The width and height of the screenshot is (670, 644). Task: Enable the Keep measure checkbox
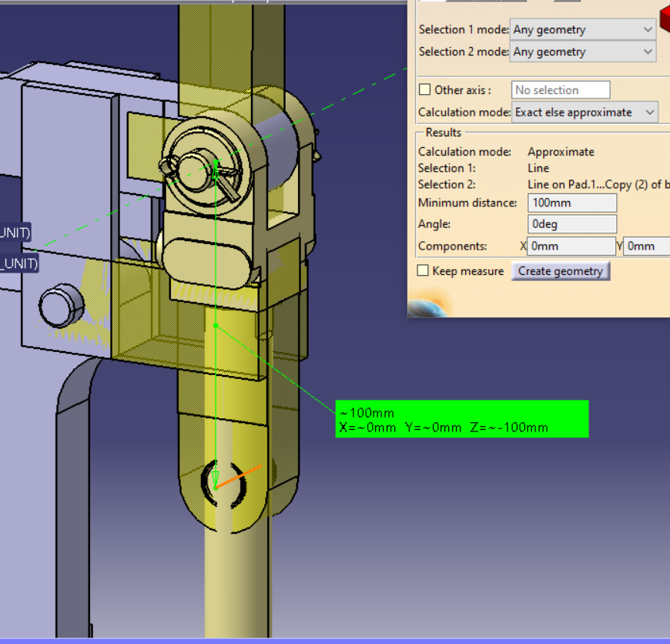[x=424, y=270]
